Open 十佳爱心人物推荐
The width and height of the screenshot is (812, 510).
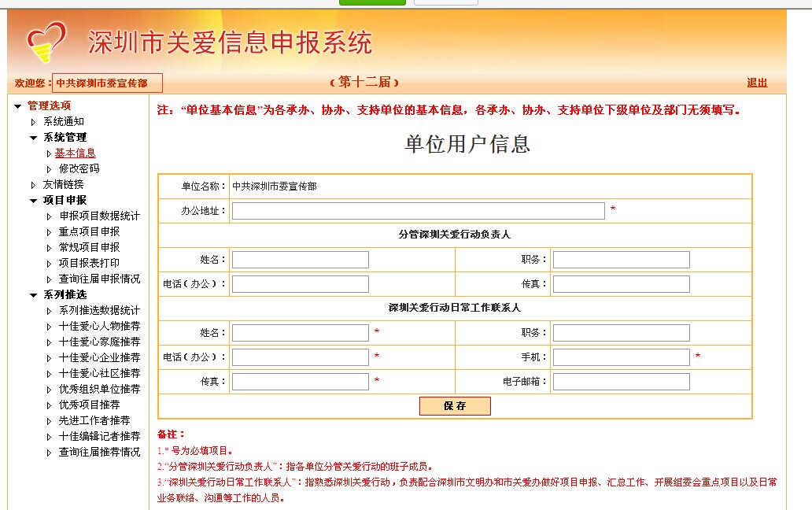pos(99,326)
